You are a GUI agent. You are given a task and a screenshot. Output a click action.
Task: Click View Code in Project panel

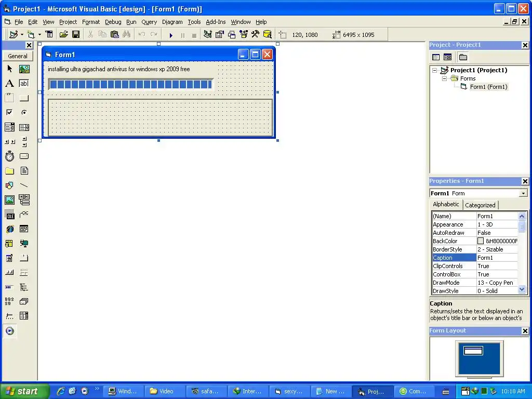pyautogui.click(x=436, y=57)
